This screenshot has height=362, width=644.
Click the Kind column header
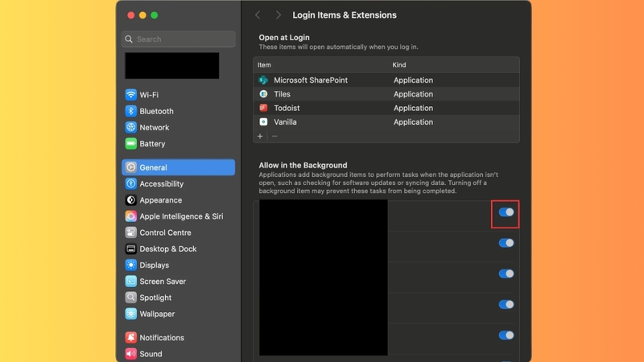398,65
